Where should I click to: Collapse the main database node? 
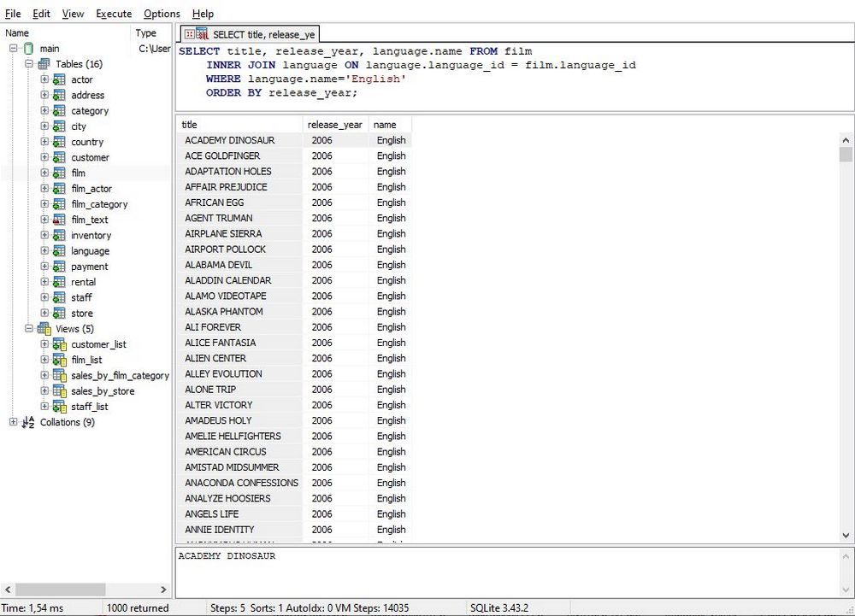(14, 49)
